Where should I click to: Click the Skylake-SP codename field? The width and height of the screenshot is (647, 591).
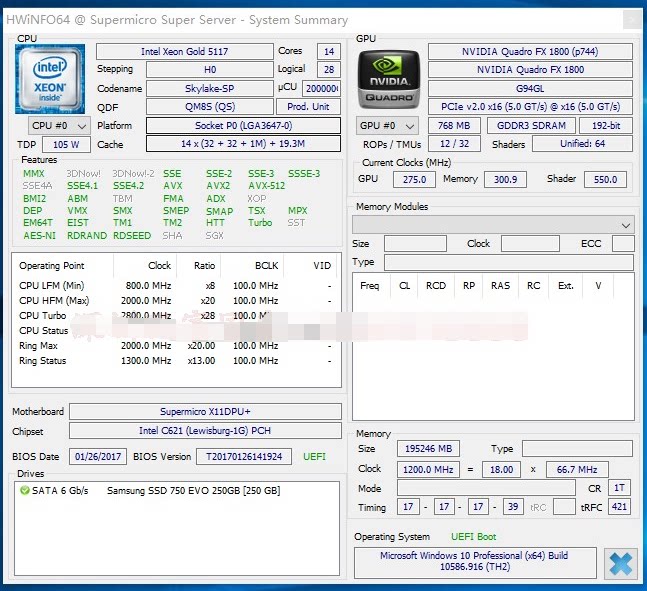(210, 88)
